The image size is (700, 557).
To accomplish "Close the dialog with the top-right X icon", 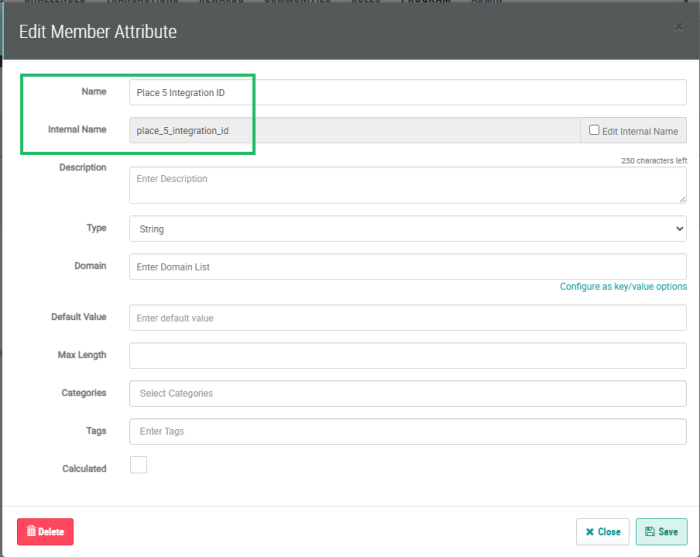I will 679,27.
